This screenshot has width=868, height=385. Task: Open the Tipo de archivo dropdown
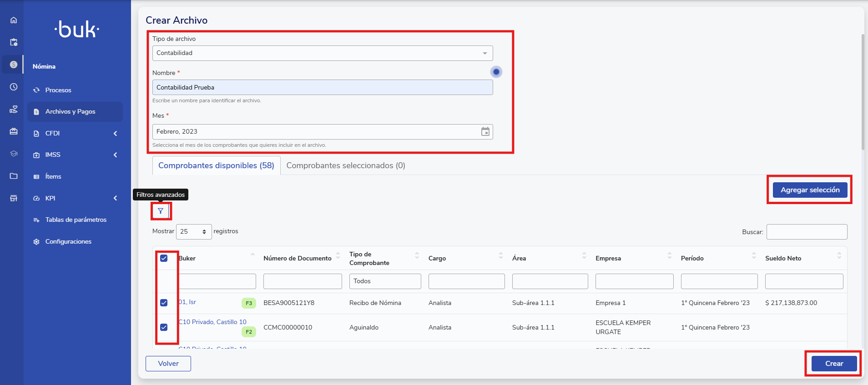click(322, 53)
